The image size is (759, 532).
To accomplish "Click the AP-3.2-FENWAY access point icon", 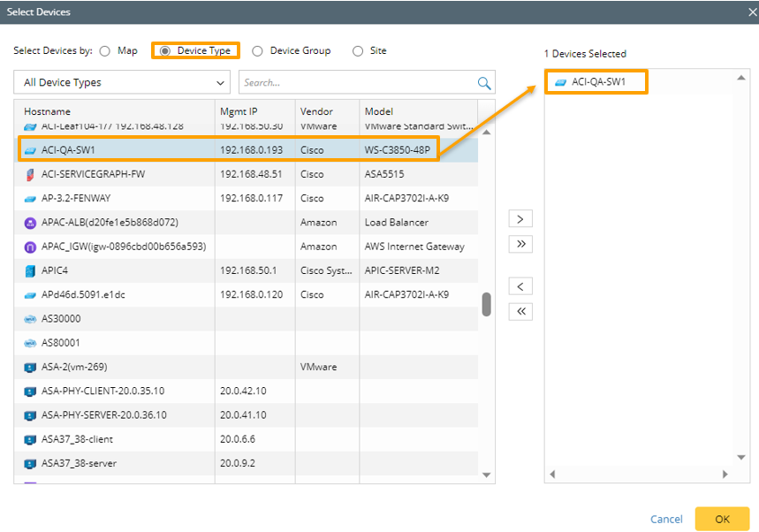I will point(30,198).
